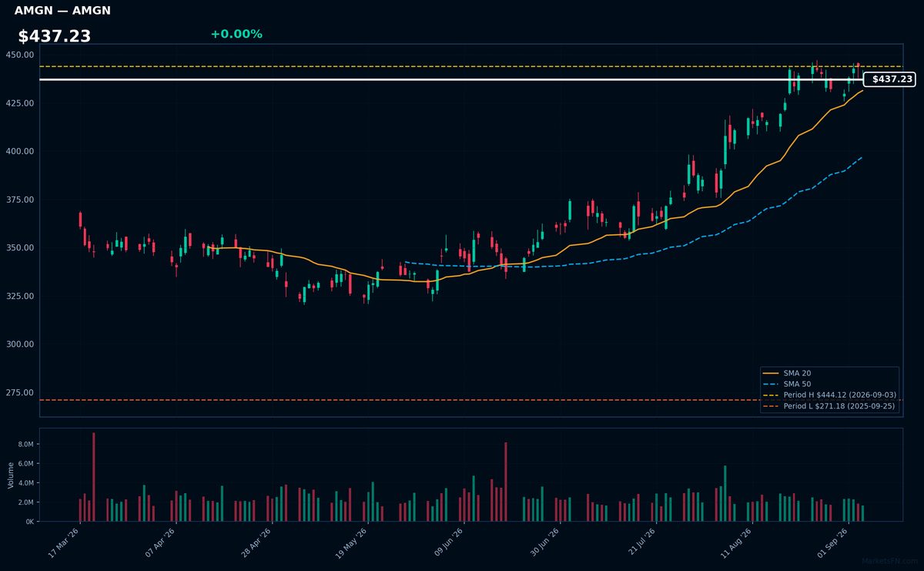Click the AMGN — AMGN chart title
This screenshot has height=571, width=924.
pos(62,11)
